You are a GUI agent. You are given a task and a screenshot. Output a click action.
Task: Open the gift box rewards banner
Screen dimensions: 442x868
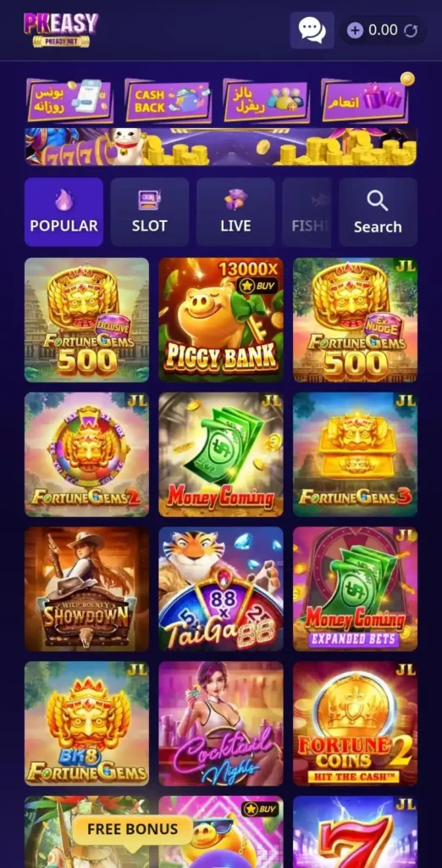point(366,100)
